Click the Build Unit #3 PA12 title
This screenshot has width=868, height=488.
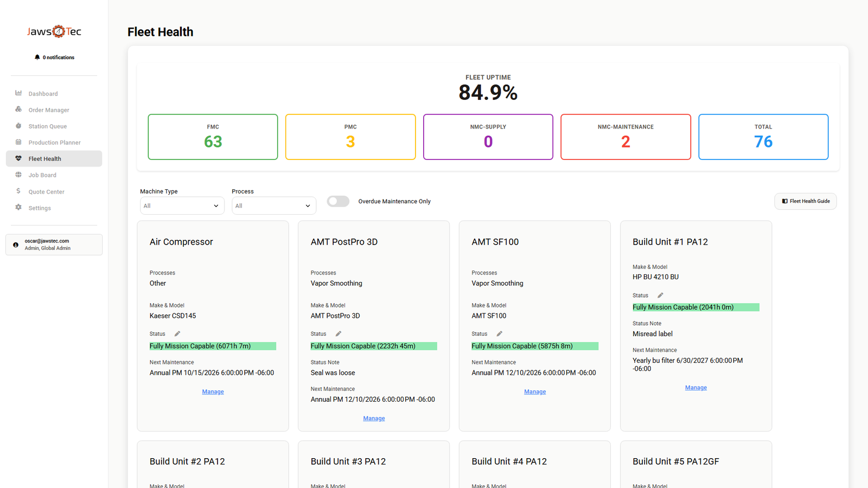point(348,461)
